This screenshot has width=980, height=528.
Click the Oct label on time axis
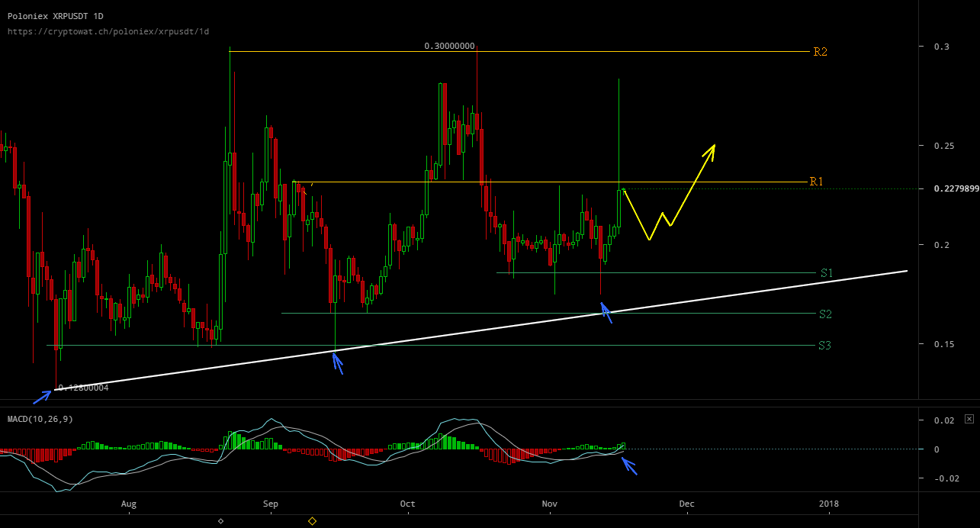407,504
